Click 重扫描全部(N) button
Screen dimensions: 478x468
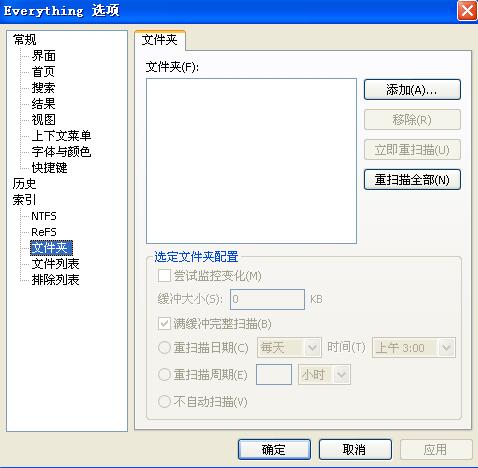412,180
